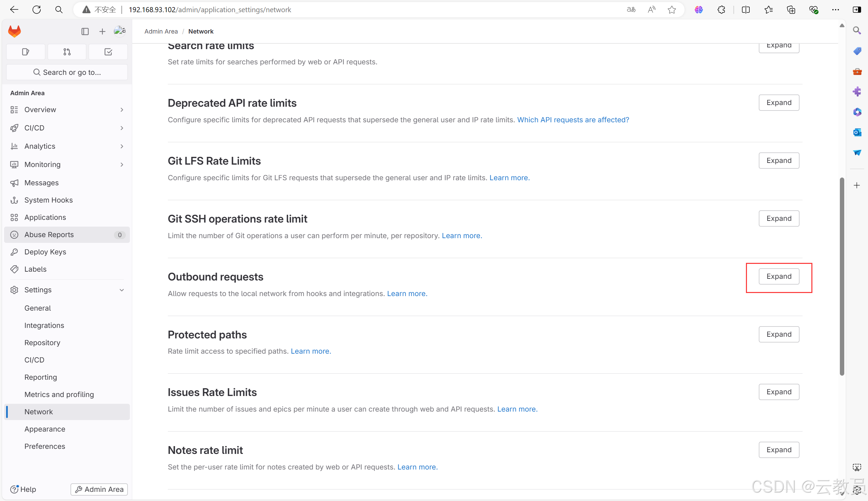
Task: Expand Git SSH operations rate limit
Action: pyautogui.click(x=779, y=218)
